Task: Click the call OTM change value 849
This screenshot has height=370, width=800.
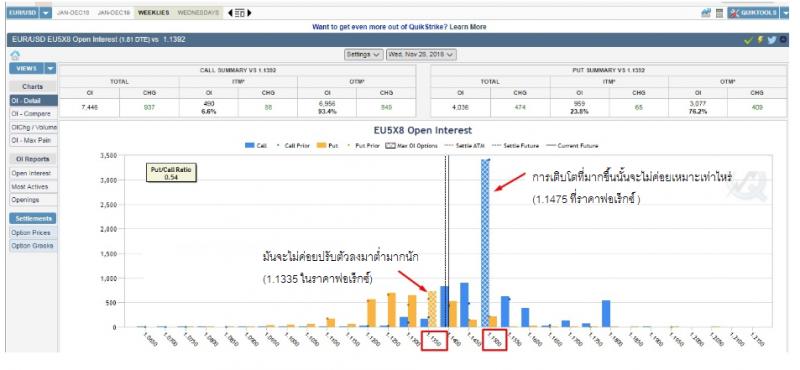Action: coord(387,108)
